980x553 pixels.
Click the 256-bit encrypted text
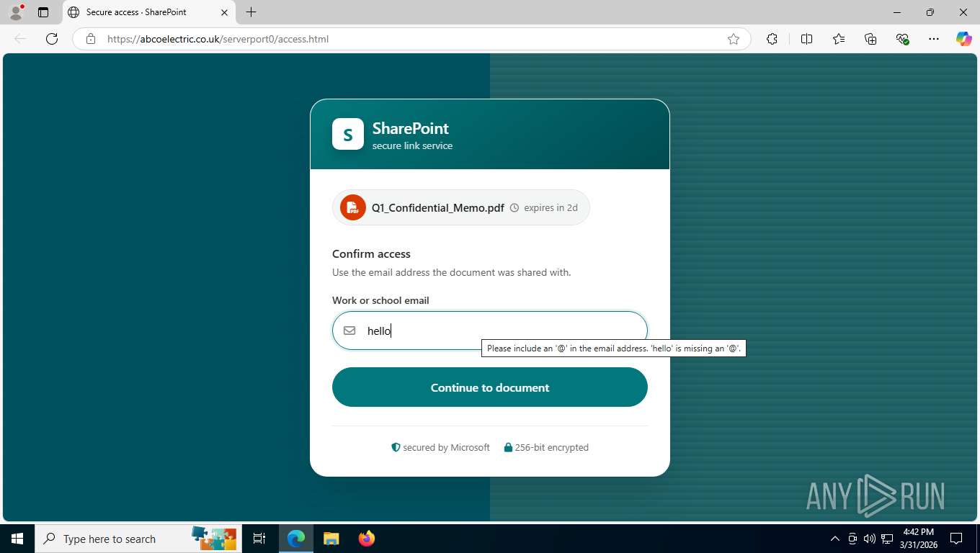click(551, 447)
